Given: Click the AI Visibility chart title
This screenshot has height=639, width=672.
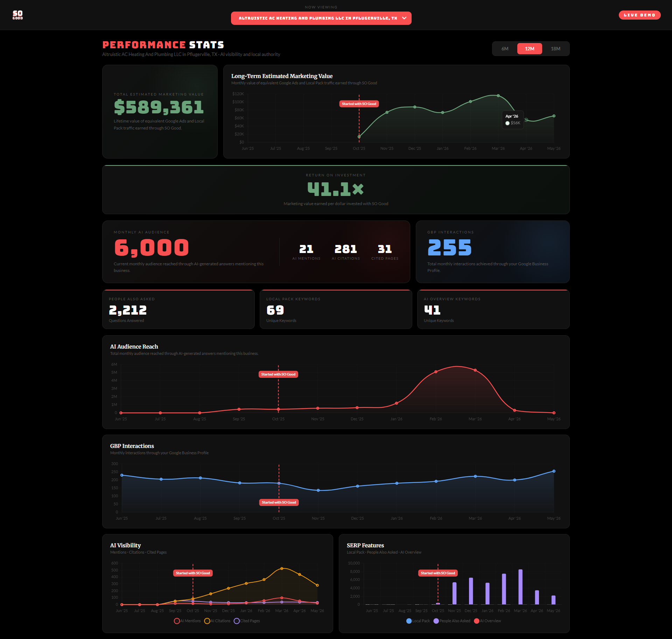Looking at the screenshot, I should click(x=125, y=545).
